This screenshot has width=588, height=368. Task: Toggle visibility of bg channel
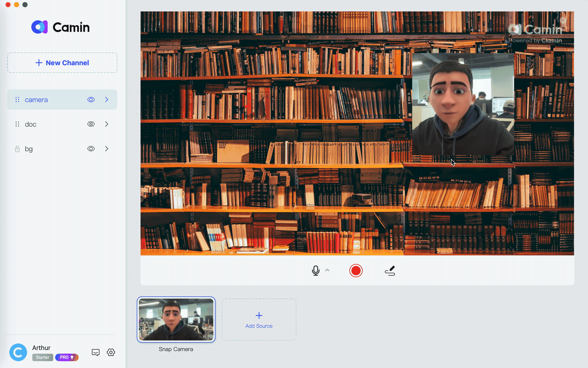tap(91, 149)
